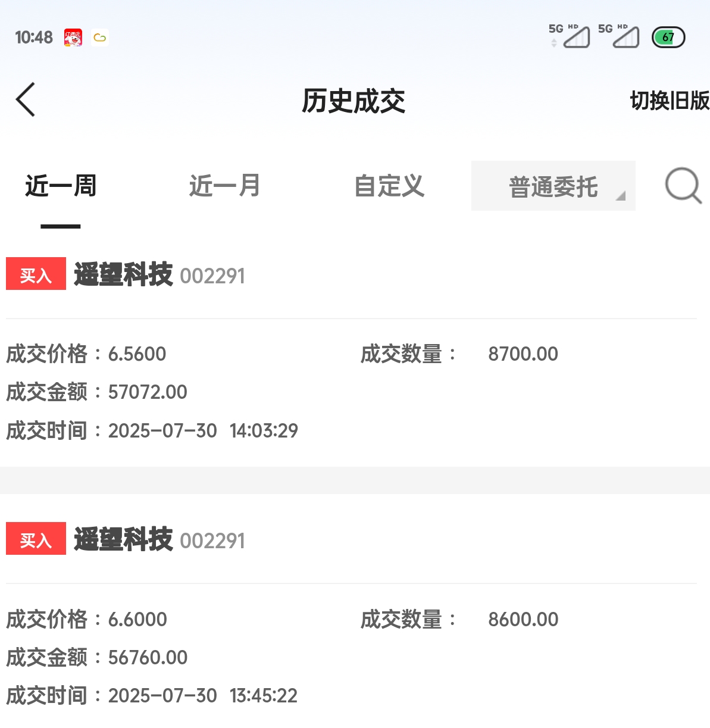Tap second 买入 tag at 13:45:22
The width and height of the screenshot is (710, 728).
[x=36, y=539]
